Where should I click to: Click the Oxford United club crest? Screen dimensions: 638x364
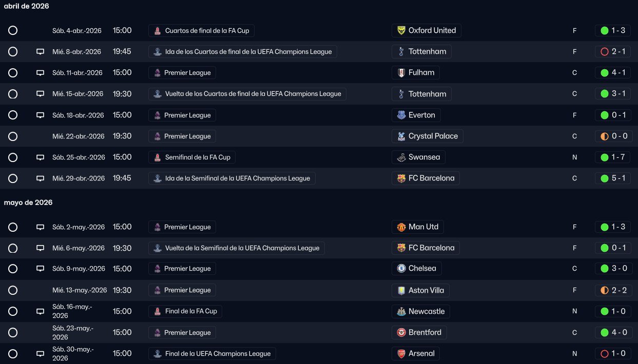click(x=401, y=31)
